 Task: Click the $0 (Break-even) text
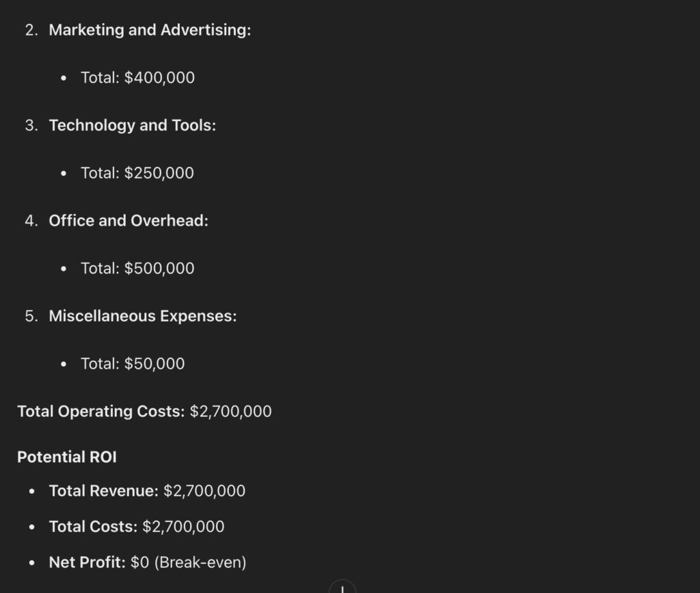pos(188,562)
